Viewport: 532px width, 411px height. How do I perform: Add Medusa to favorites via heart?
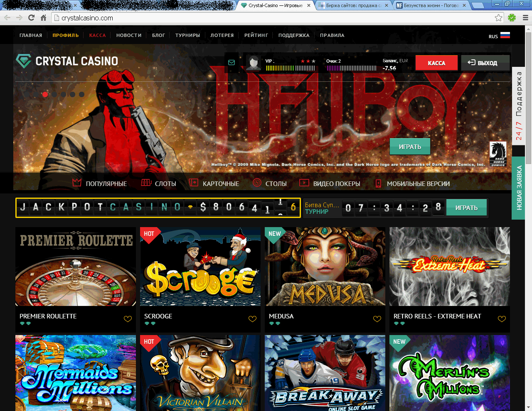(377, 319)
